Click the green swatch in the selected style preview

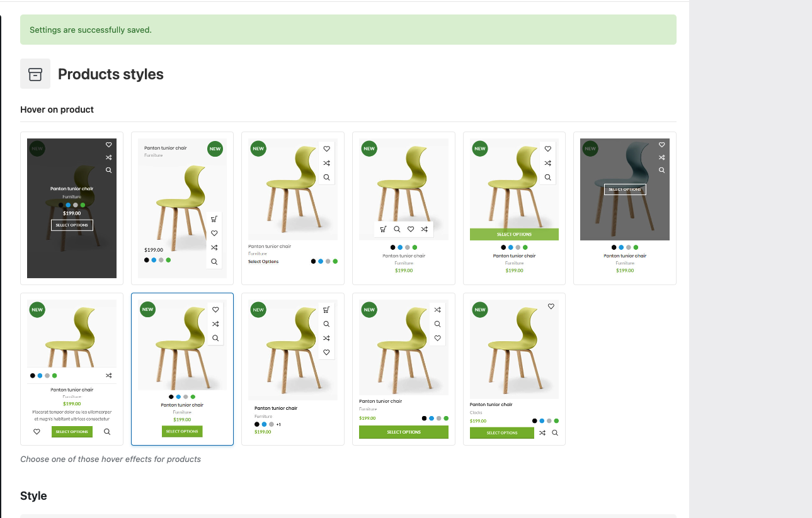[x=193, y=397]
